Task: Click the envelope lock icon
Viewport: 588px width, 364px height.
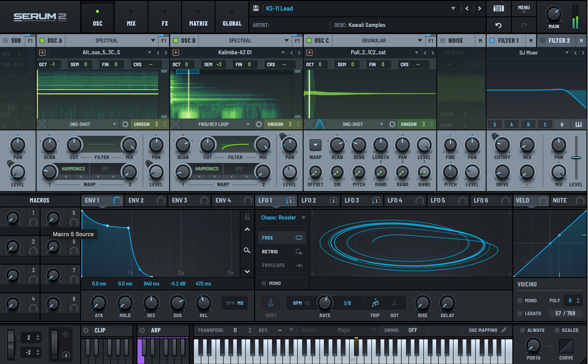Action: pyautogui.click(x=247, y=217)
